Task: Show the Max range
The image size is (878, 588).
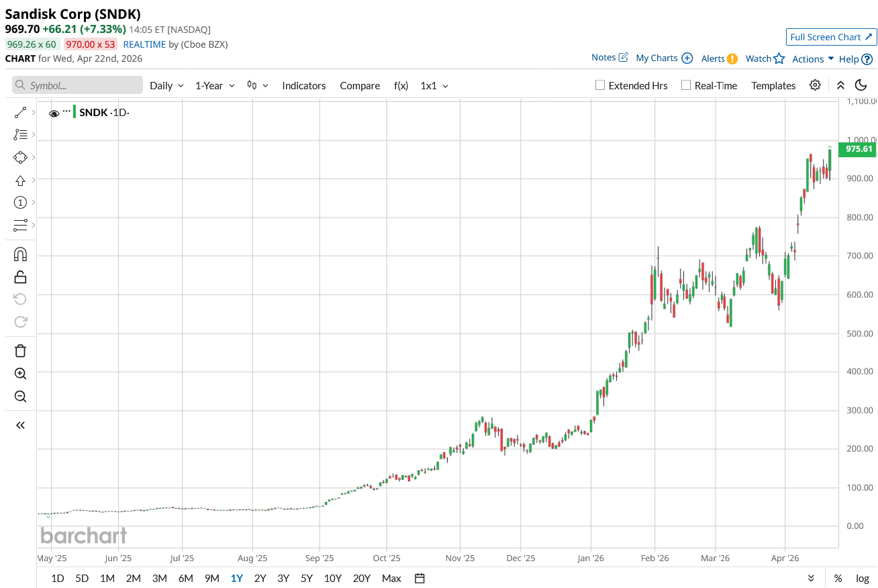Action: tap(391, 578)
